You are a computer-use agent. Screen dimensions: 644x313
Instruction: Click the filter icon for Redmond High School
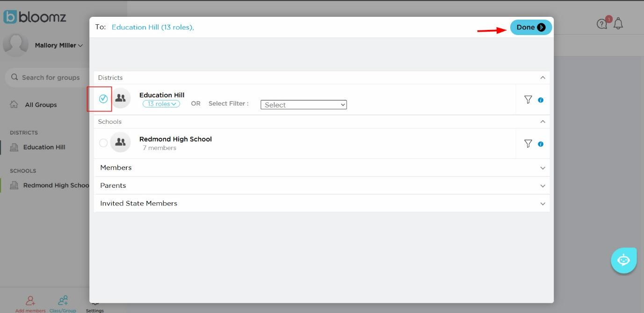(528, 143)
